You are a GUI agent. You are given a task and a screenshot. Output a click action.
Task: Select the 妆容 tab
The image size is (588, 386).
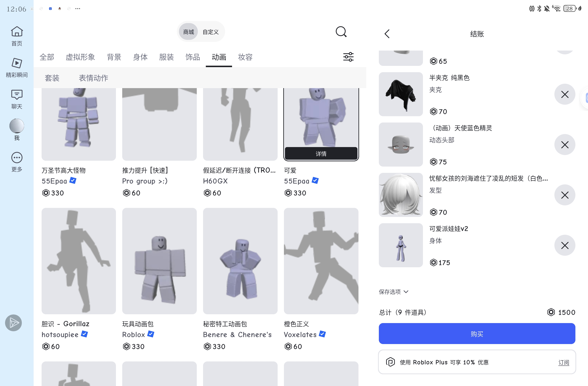tap(245, 57)
